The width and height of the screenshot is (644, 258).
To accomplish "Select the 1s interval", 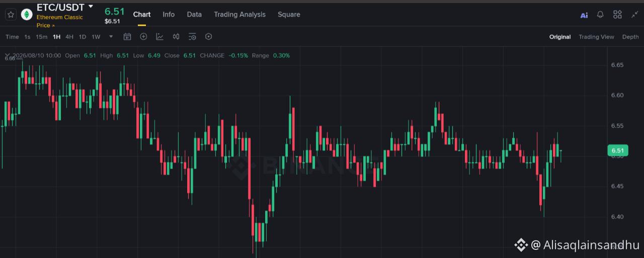I will point(27,37).
